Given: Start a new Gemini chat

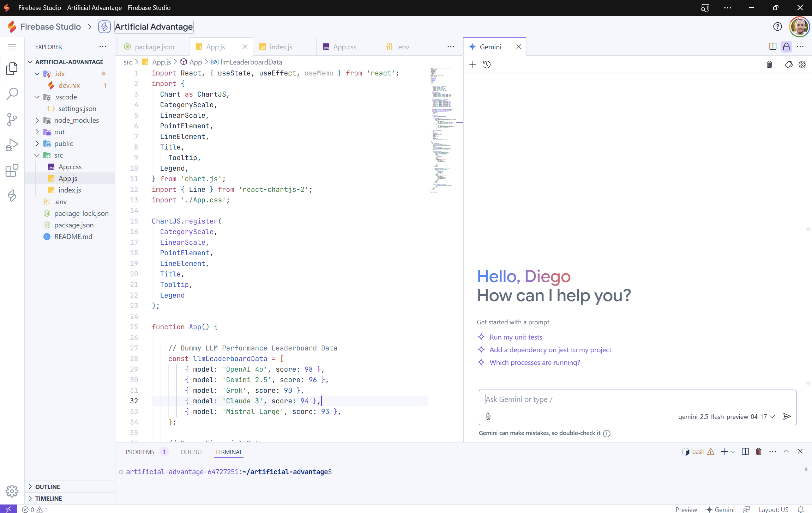Looking at the screenshot, I should (473, 65).
